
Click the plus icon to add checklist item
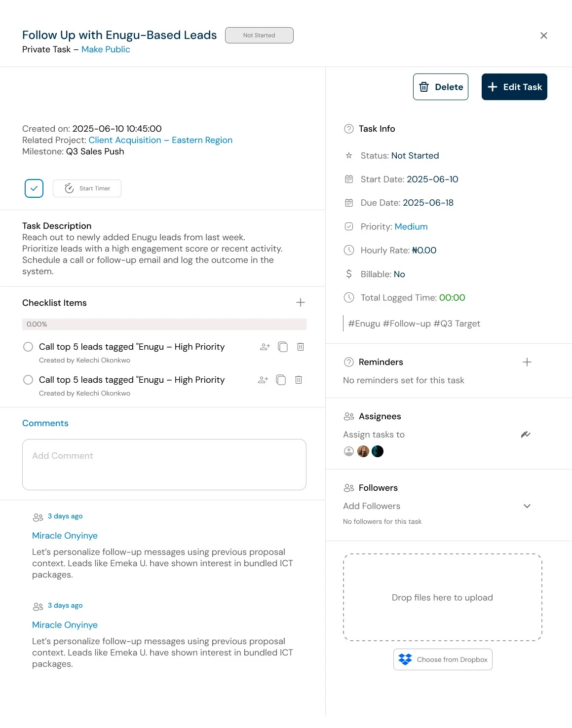[300, 302]
